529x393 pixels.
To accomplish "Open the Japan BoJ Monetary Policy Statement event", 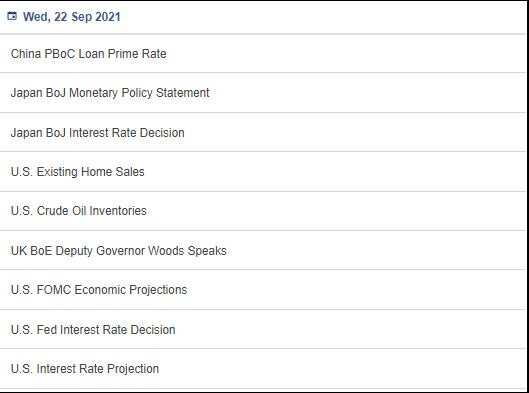I will point(263,93).
